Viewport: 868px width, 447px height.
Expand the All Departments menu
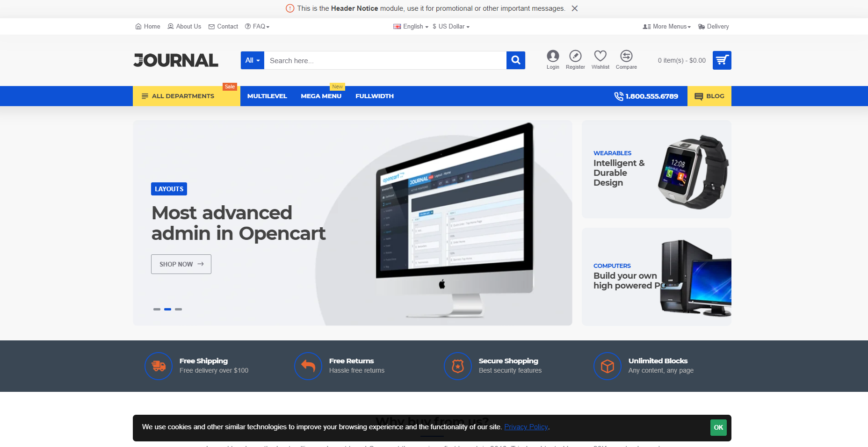pyautogui.click(x=187, y=96)
